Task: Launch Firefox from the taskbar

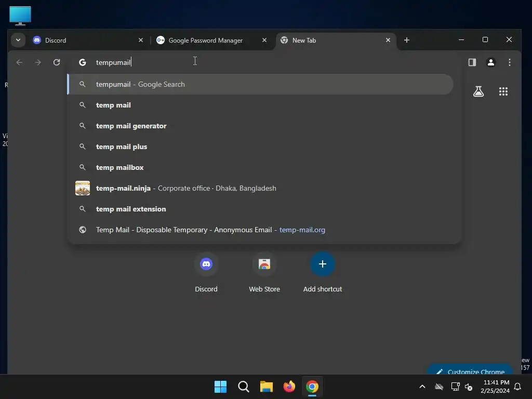Action: point(289,387)
